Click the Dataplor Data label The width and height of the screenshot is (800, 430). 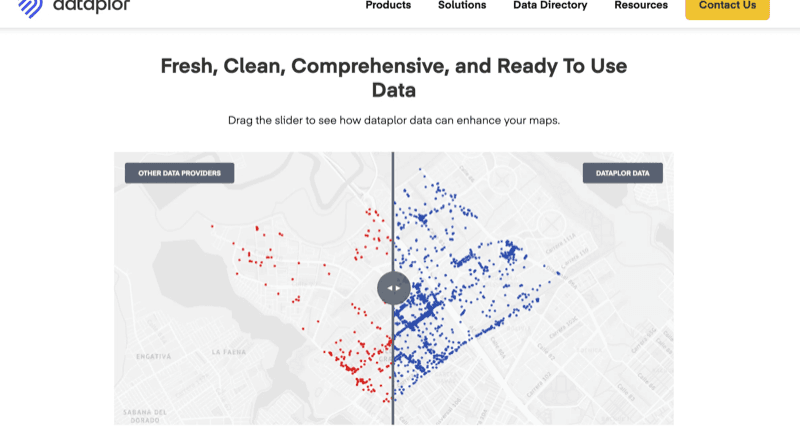point(622,173)
